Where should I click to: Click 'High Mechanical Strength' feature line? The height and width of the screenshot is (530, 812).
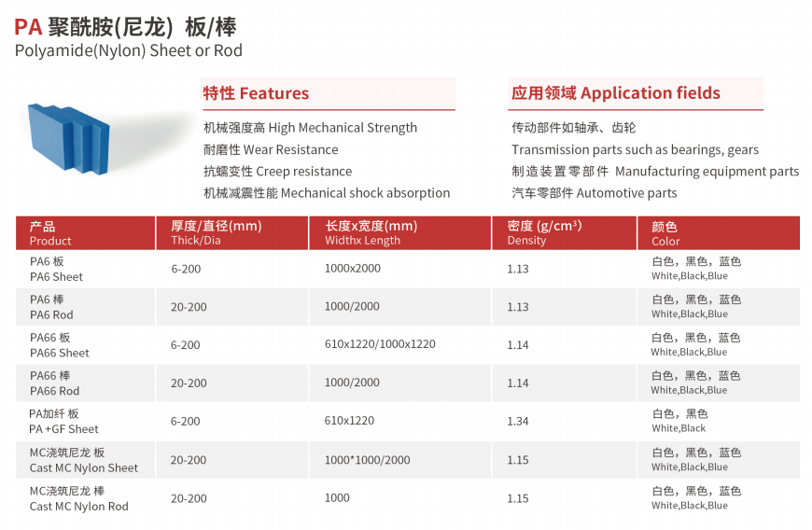[310, 128]
